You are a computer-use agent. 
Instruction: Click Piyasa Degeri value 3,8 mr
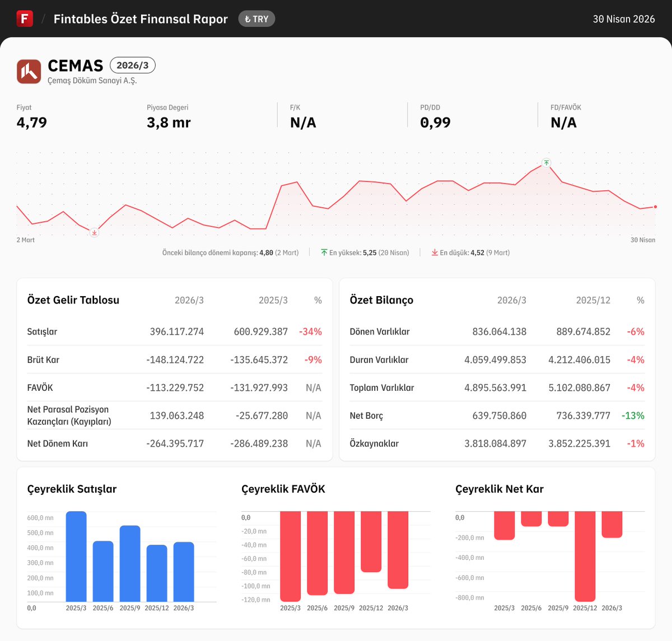[169, 123]
